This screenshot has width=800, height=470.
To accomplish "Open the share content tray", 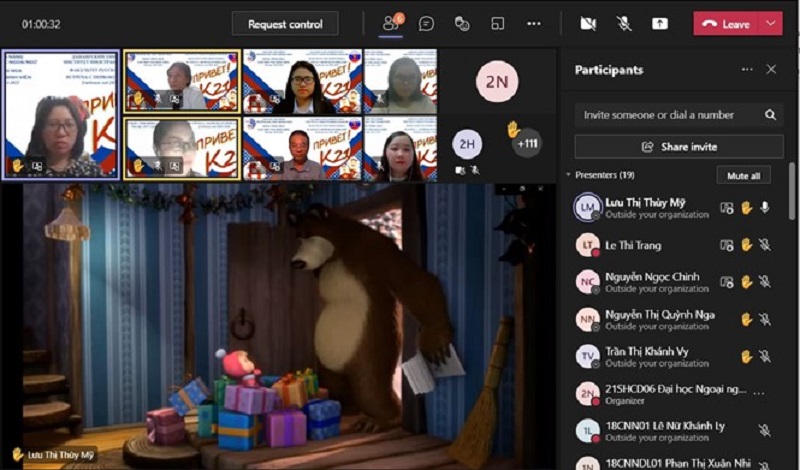I will tap(660, 23).
